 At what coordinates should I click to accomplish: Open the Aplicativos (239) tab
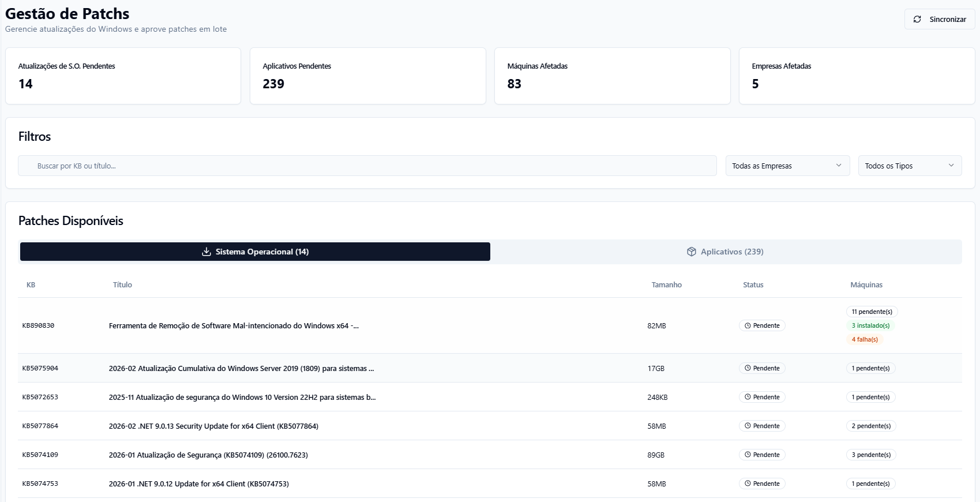coord(725,252)
